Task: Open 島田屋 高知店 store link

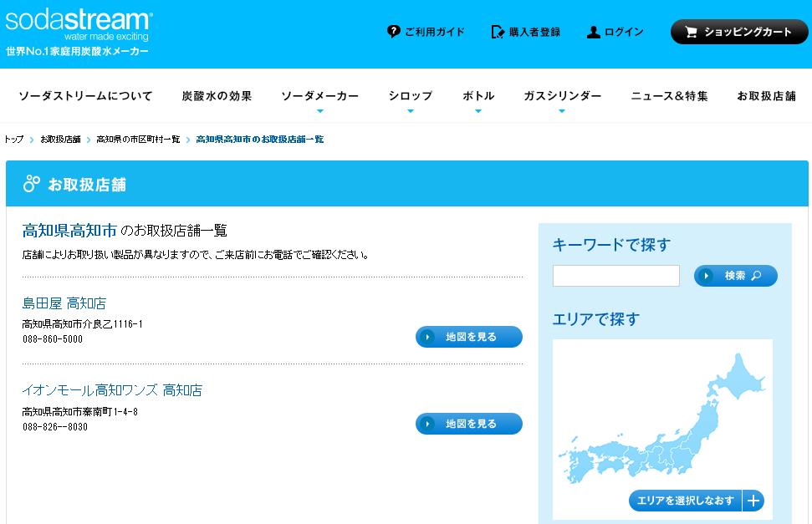Action: tap(64, 303)
